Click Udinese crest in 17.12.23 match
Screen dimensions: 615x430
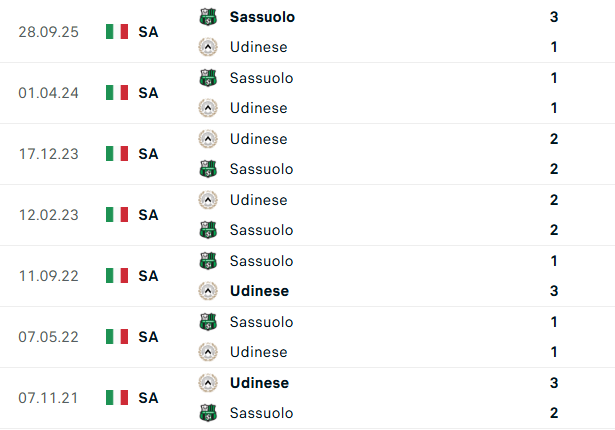[x=208, y=139]
